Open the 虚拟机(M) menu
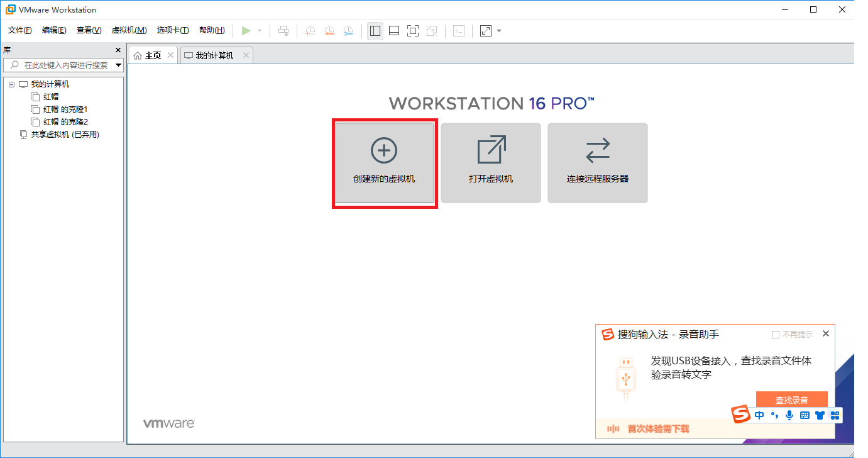The width and height of the screenshot is (868, 458). tap(129, 30)
